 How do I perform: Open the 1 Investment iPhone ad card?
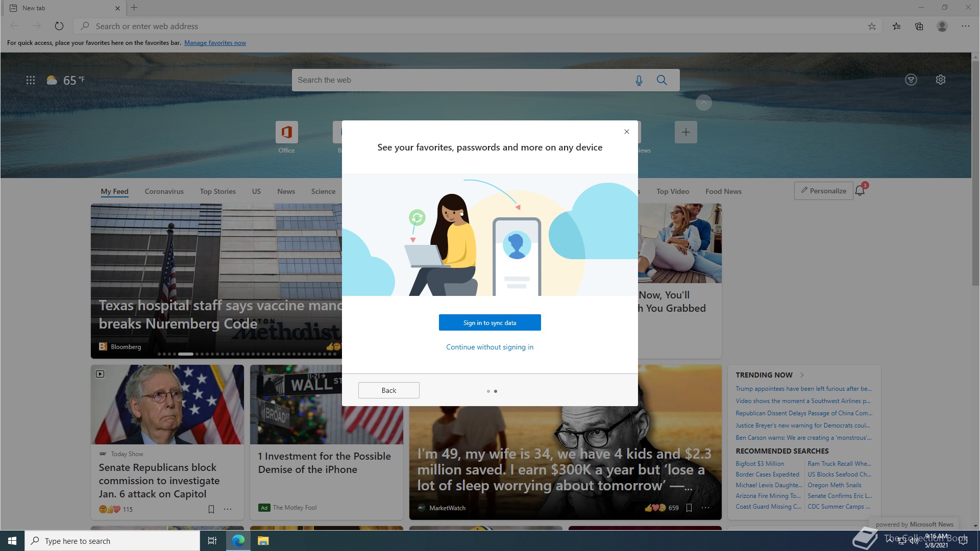(327, 442)
